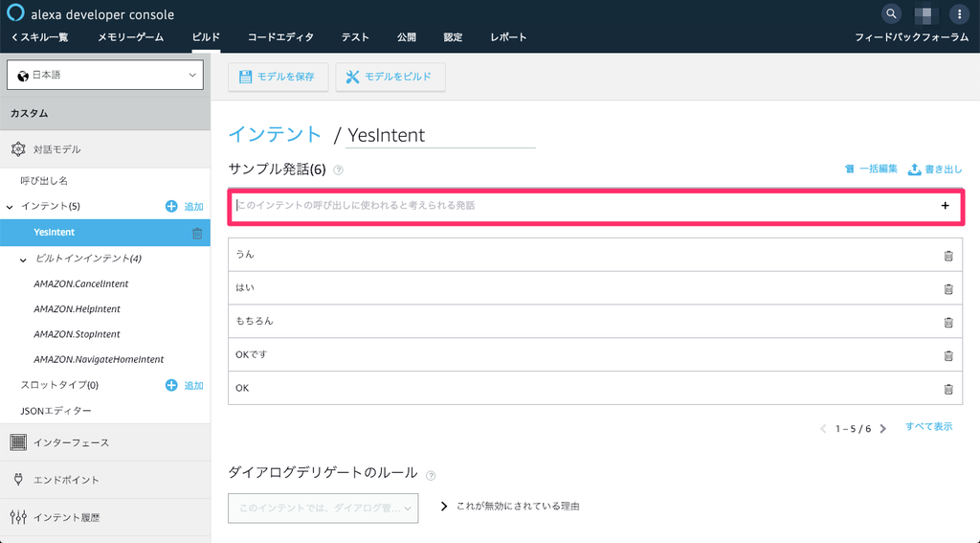980x543 pixels.
Task: Click help icon beside サンプル発話
Action: point(338,170)
